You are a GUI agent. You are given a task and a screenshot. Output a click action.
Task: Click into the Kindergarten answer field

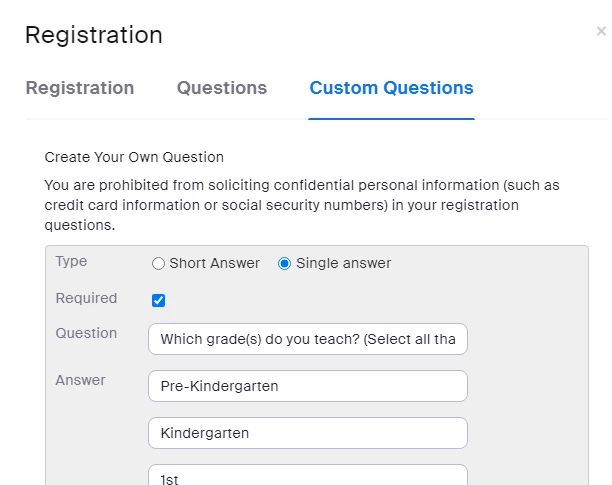pyautogui.click(x=307, y=433)
